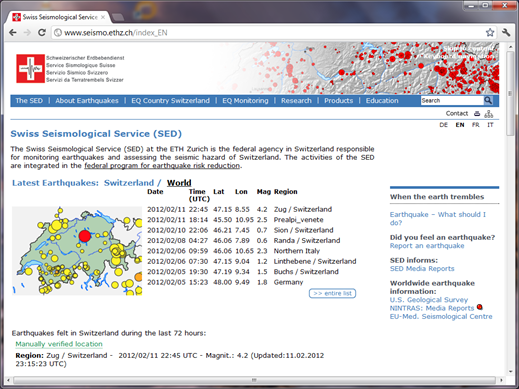
Task: Select the Germany earthquake row
Action: coord(252,282)
